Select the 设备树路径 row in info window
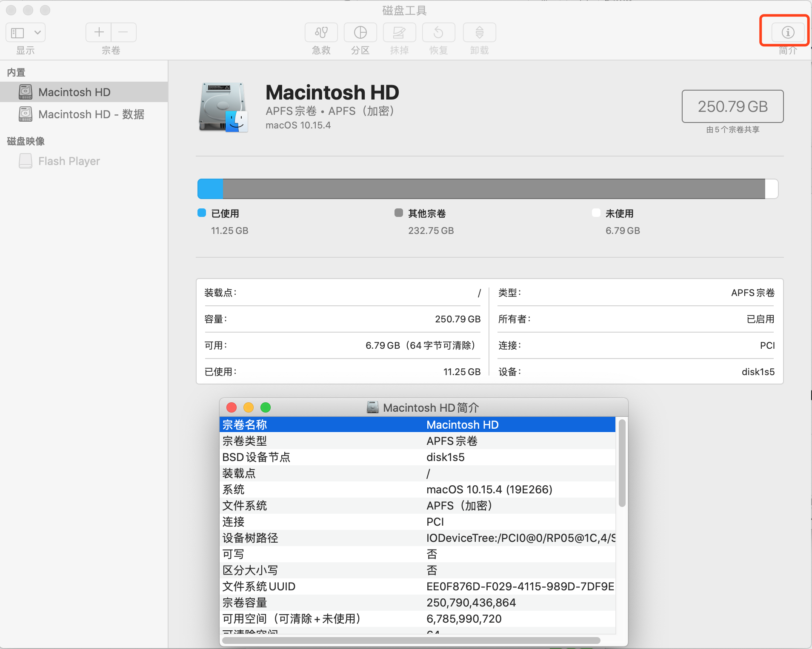This screenshot has width=812, height=649. pyautogui.click(x=417, y=538)
